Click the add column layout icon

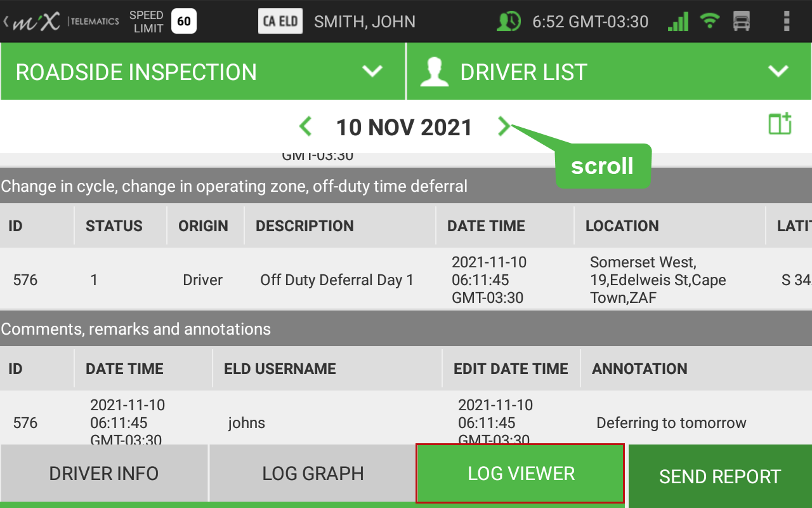780,124
